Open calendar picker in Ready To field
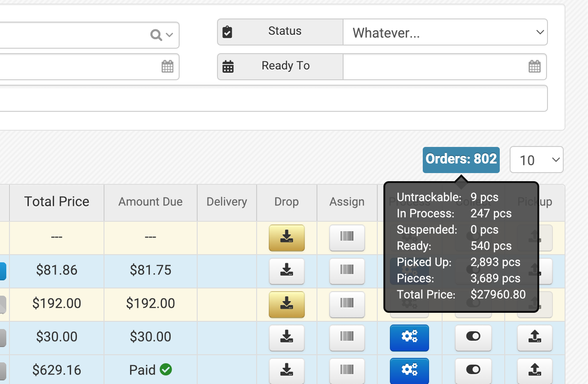The height and width of the screenshot is (384, 588). 534,67
